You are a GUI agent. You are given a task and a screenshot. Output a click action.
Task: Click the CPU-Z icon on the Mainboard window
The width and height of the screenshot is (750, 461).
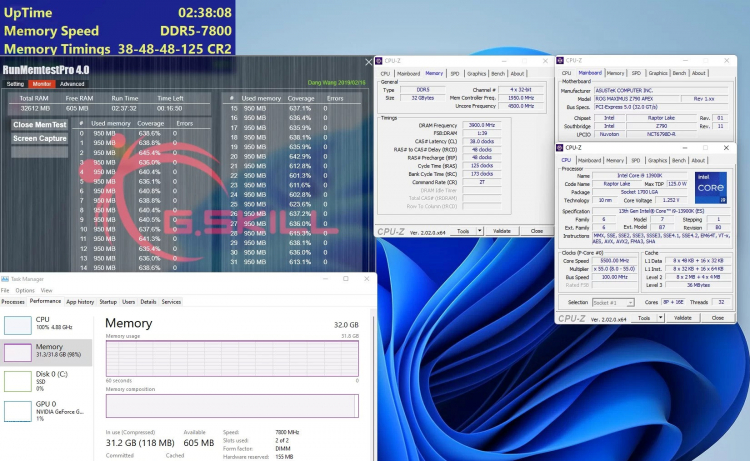click(562, 61)
